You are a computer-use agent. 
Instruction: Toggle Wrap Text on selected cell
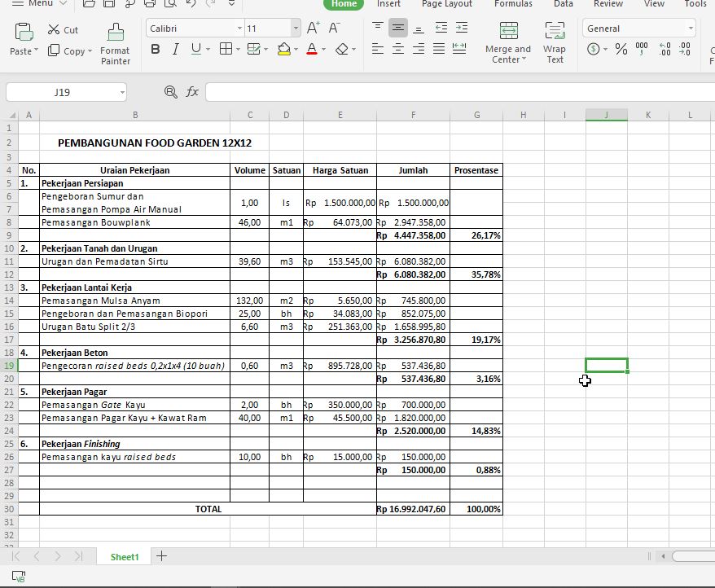(x=555, y=42)
